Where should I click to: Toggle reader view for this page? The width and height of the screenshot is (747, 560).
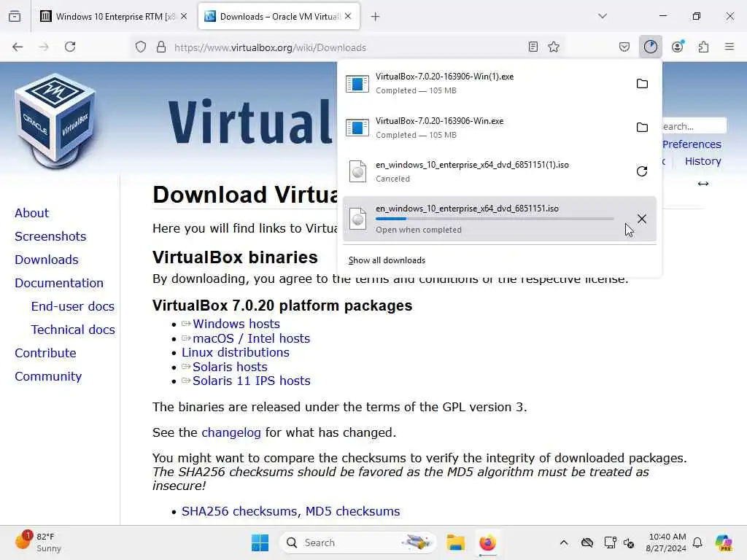coord(533,47)
